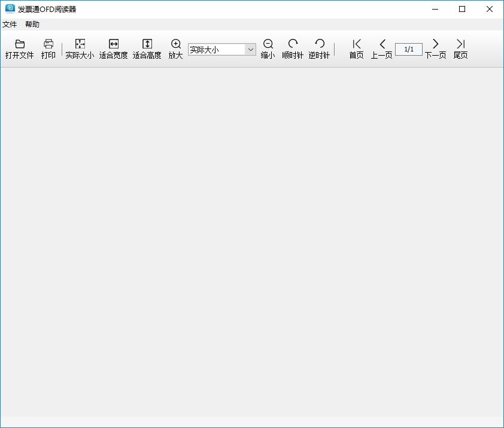Image resolution: width=504 pixels, height=428 pixels.
Task: Rotate clockwise using 顺时针 icon
Action: [293, 44]
